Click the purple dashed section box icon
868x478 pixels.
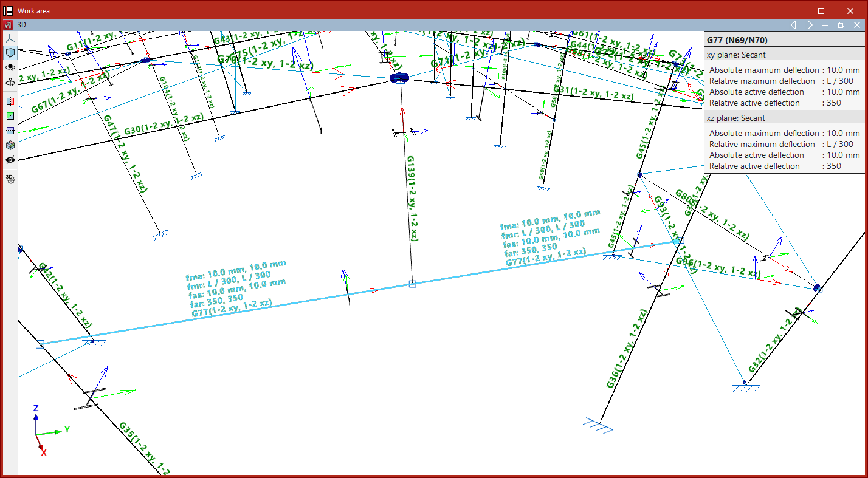[10, 131]
